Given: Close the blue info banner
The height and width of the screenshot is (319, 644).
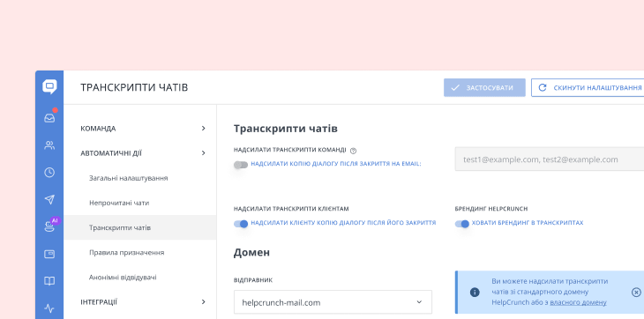Looking at the screenshot, I should click(636, 292).
